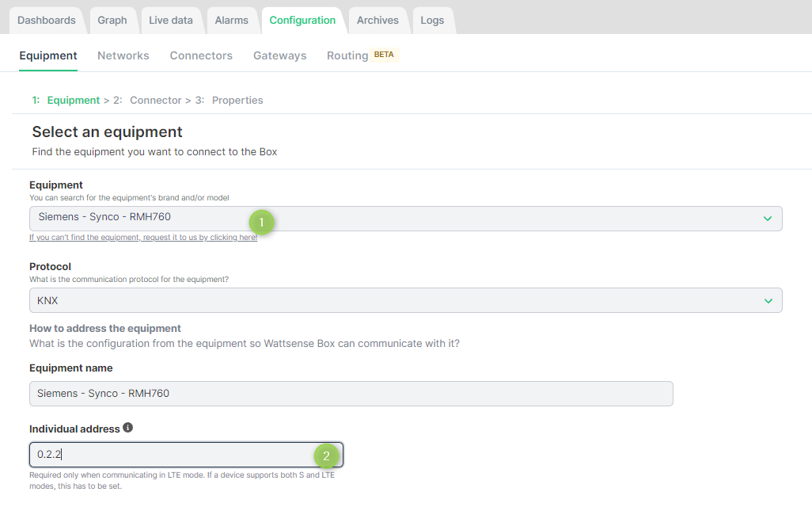Click the Individual address input field
Screen dimensions: 812x507
pos(187,455)
